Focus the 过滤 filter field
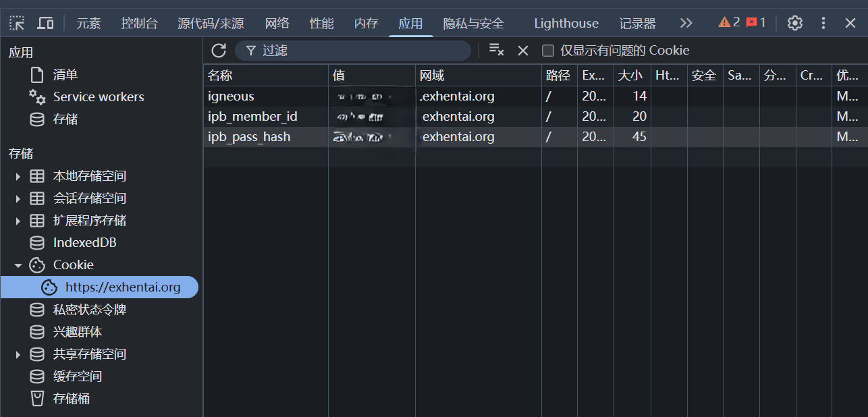 click(353, 51)
